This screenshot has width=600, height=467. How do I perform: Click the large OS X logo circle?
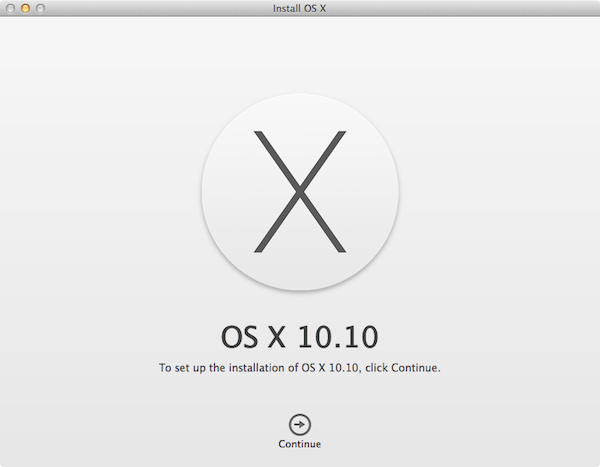tap(300, 192)
